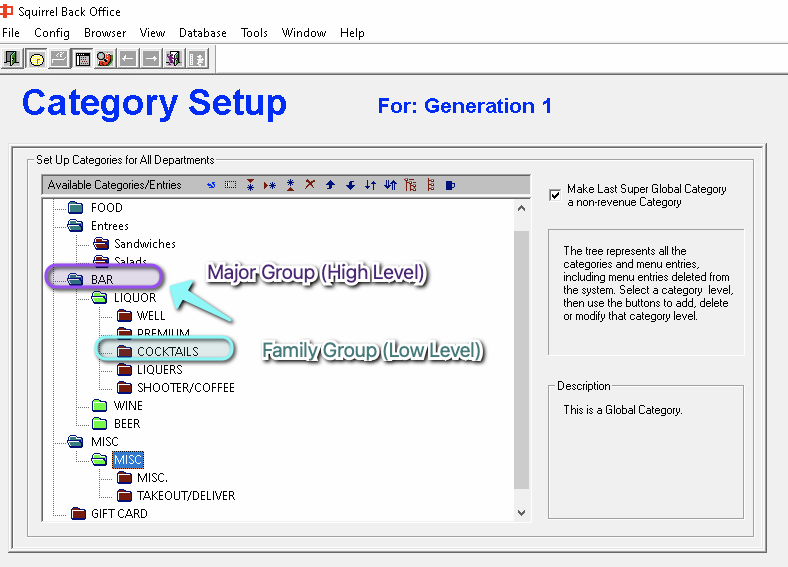This screenshot has width=788, height=567.
Task: Open the Window menu
Action: 304,33
